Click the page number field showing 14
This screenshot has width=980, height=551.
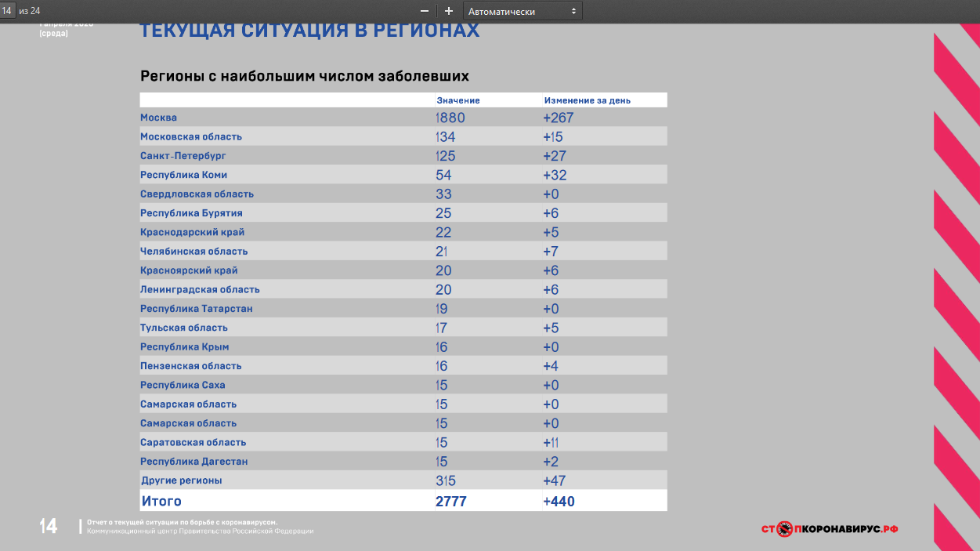click(8, 11)
